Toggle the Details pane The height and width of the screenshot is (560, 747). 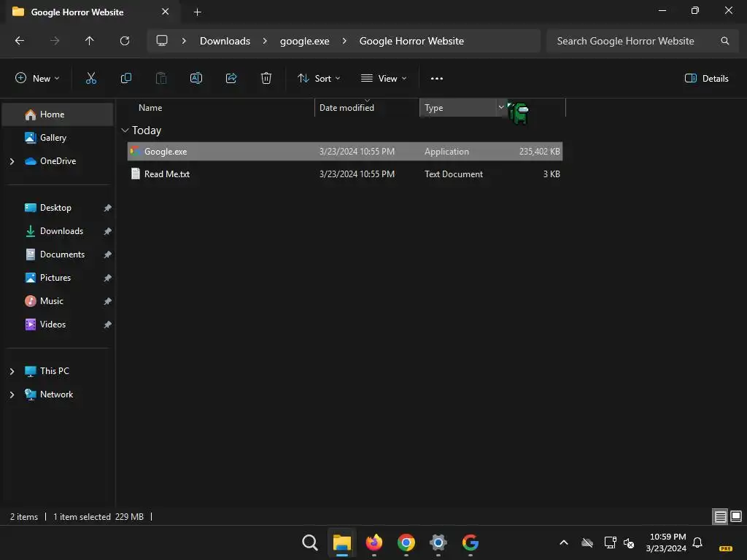(x=706, y=79)
